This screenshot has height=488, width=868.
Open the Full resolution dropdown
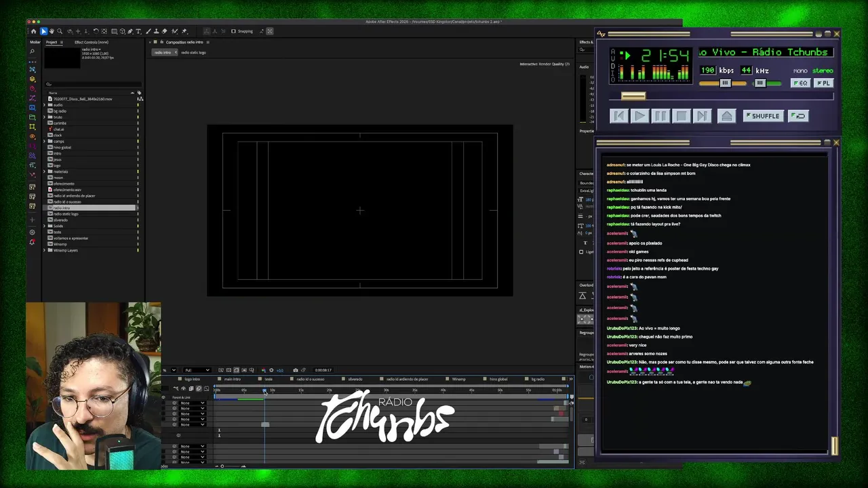(x=197, y=370)
